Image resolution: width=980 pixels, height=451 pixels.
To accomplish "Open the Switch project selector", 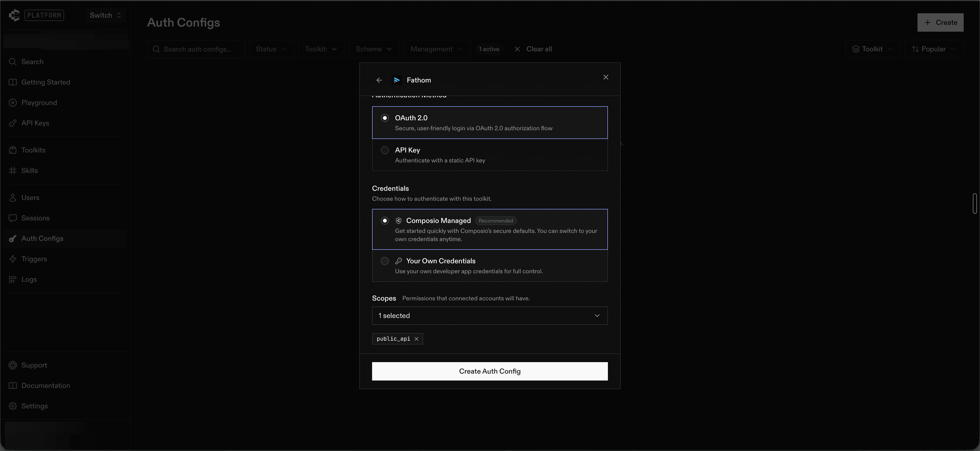I will [x=105, y=15].
